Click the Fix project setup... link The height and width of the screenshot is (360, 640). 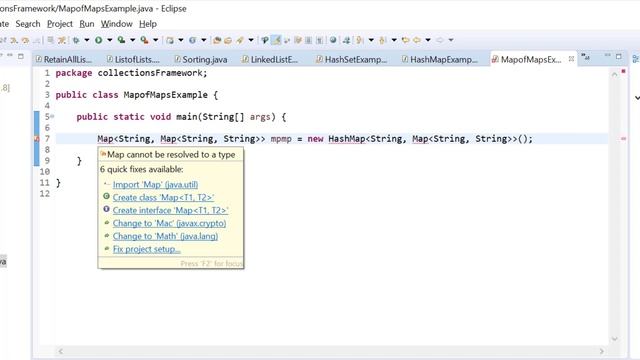(147, 249)
